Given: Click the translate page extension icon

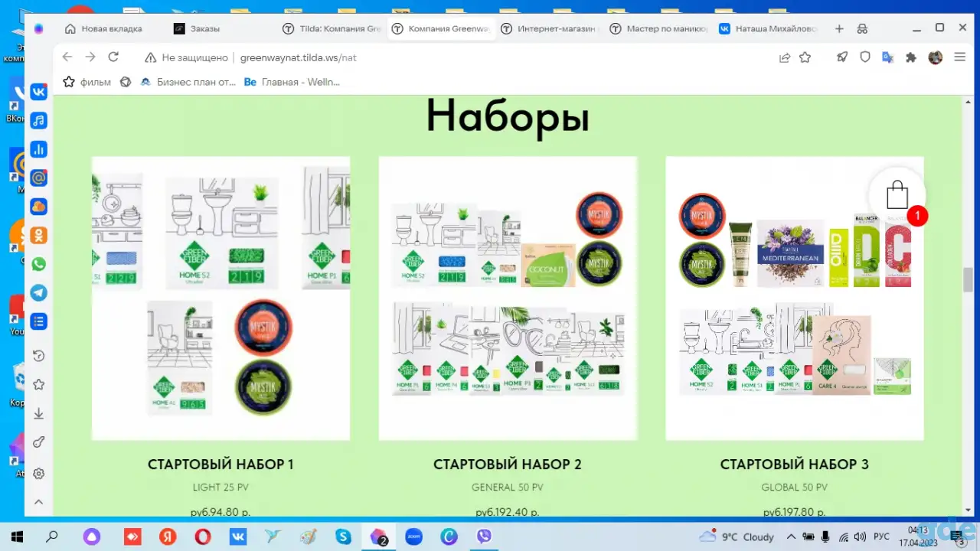Looking at the screenshot, I should (888, 57).
